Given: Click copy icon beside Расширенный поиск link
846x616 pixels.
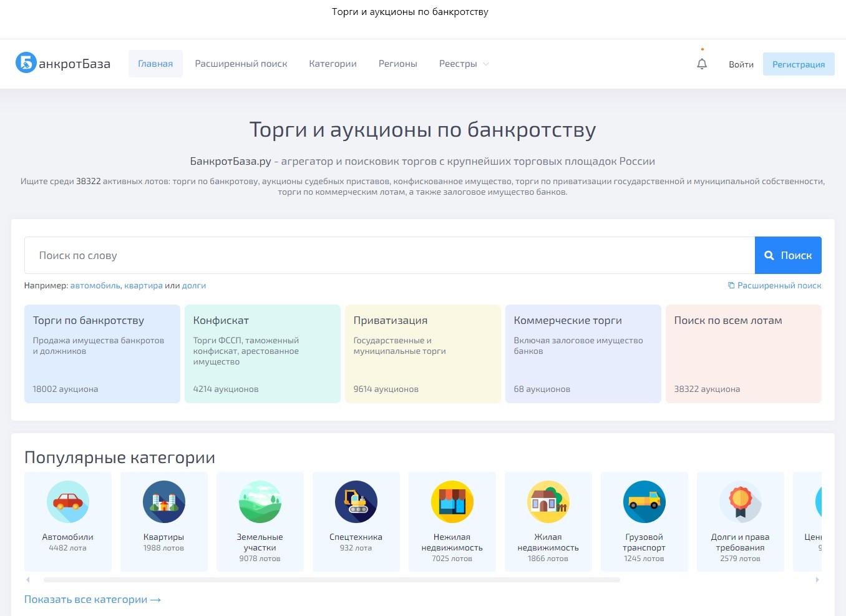Looking at the screenshot, I should [731, 285].
